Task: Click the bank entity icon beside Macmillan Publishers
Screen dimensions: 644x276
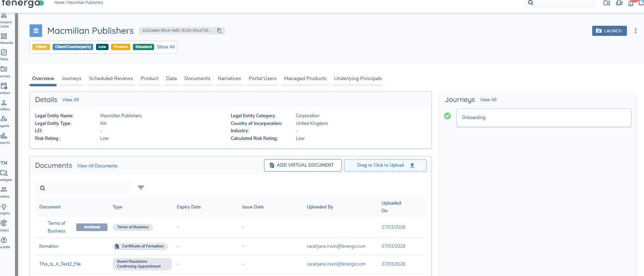Action: click(x=36, y=31)
